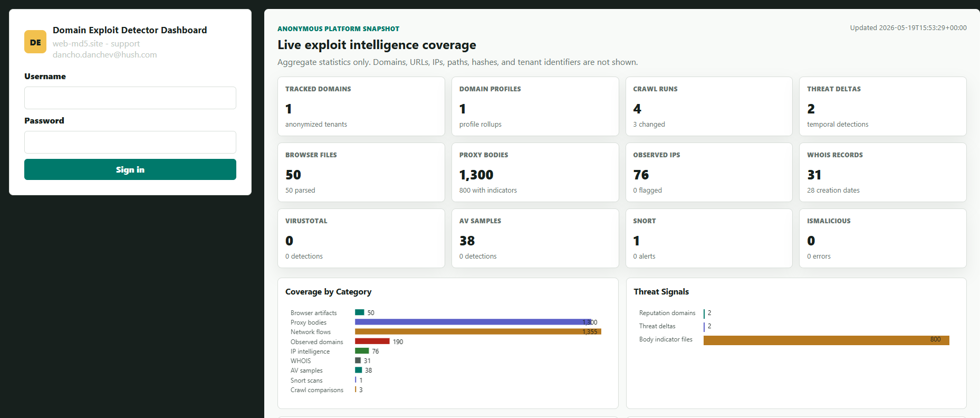Open the Threat Deltas card
980x418 pixels.
click(883, 106)
